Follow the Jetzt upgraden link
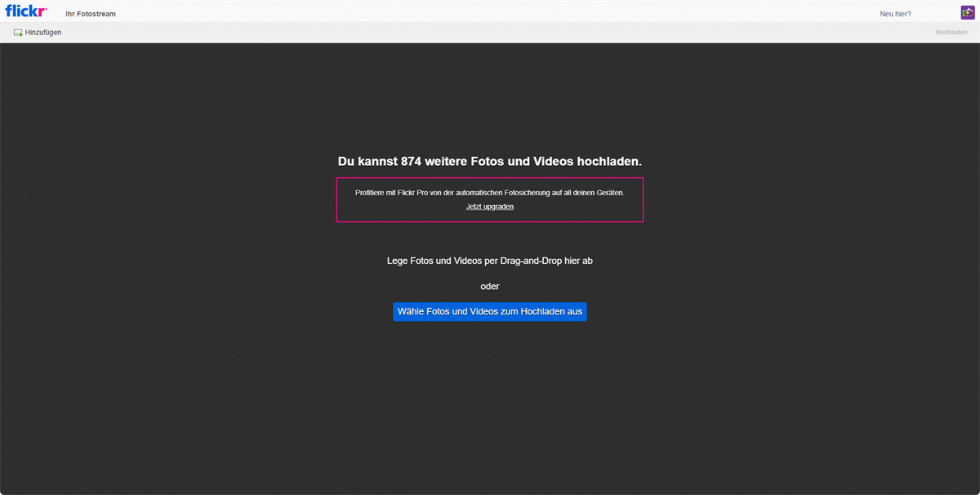The height and width of the screenshot is (495, 980). click(x=490, y=207)
